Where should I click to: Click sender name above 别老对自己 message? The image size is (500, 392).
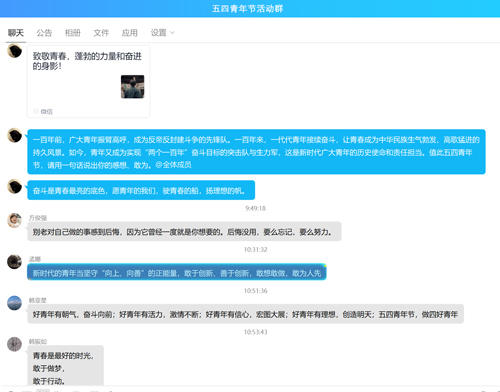pos(38,218)
